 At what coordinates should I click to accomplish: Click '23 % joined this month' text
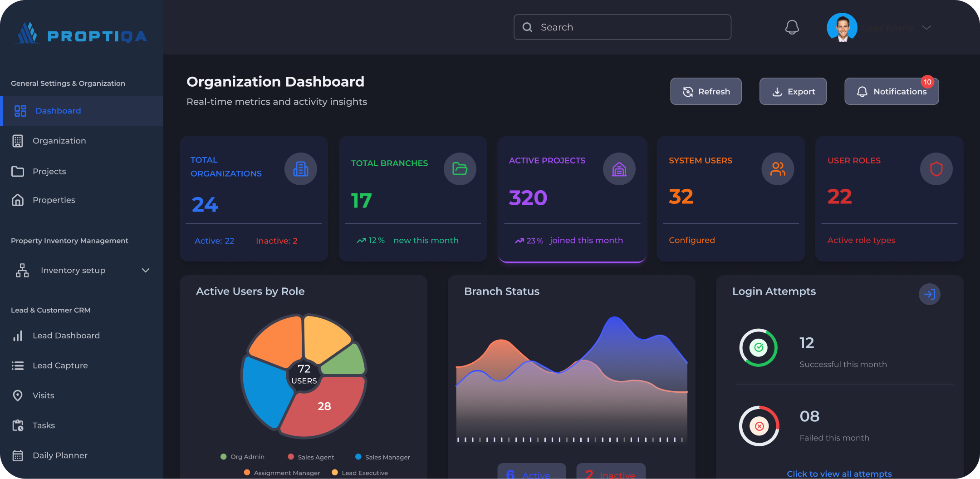point(569,240)
